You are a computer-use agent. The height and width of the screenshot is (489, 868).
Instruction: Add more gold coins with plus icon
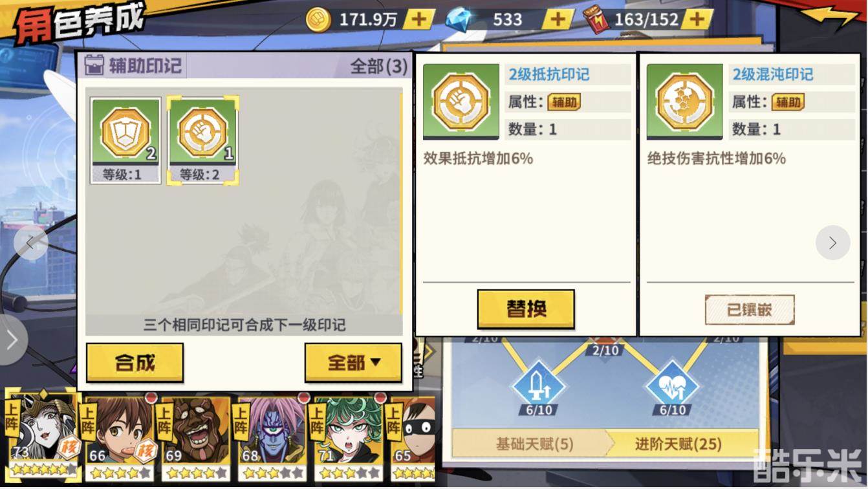coord(419,19)
